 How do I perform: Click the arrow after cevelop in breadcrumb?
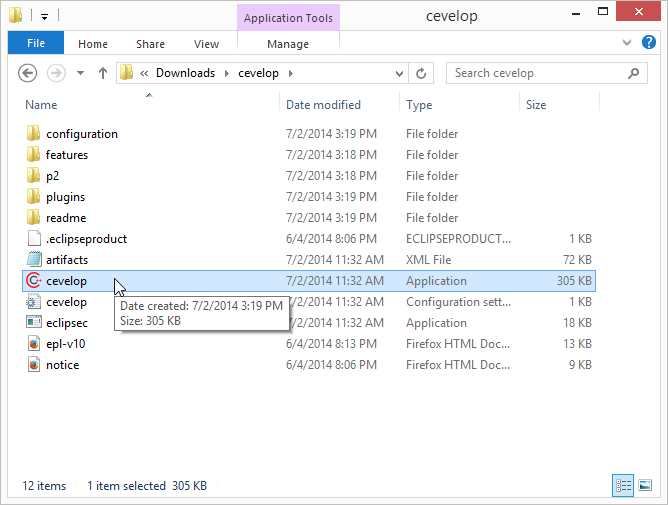291,73
